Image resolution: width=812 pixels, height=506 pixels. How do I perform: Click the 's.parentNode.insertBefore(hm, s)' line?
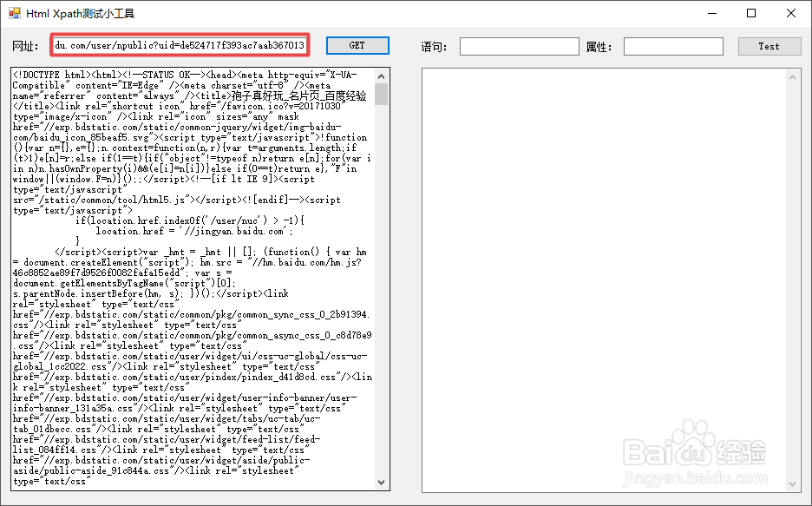pyautogui.click(x=151, y=293)
